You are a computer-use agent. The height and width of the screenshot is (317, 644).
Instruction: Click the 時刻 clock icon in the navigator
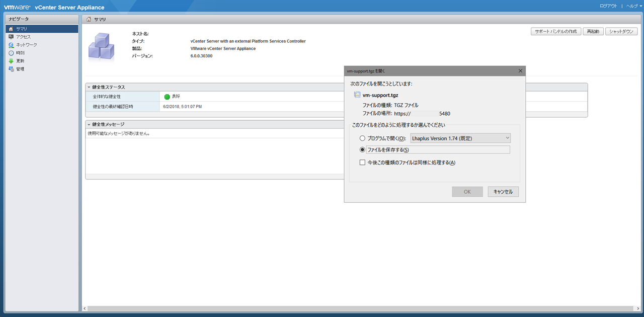11,53
